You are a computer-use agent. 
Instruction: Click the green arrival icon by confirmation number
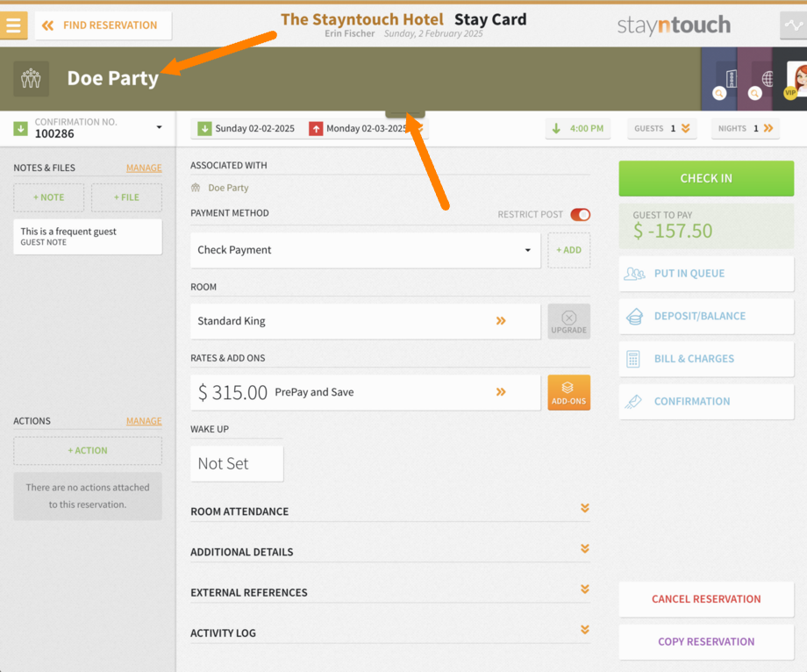20,128
